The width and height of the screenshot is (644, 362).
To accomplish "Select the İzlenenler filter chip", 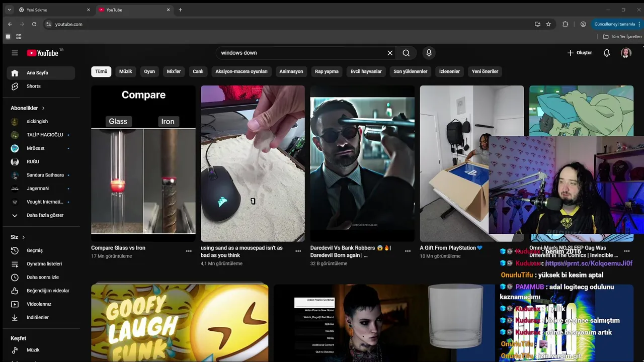I will pyautogui.click(x=449, y=71).
